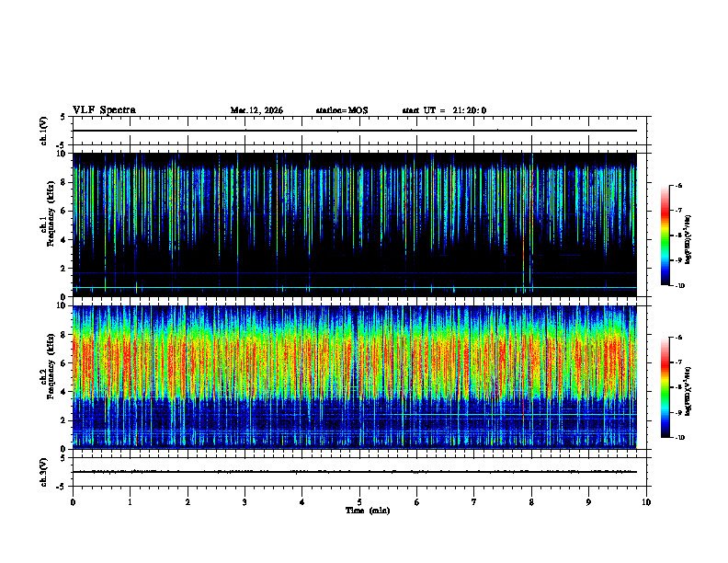728x563 pixels.
Task: Click time axis tick label "6"
Action: tap(417, 502)
